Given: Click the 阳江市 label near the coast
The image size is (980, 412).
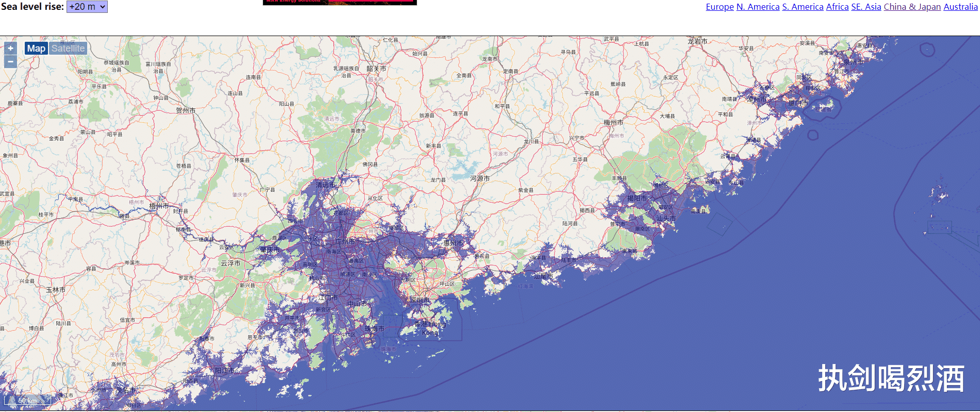Looking at the screenshot, I should (224, 370).
